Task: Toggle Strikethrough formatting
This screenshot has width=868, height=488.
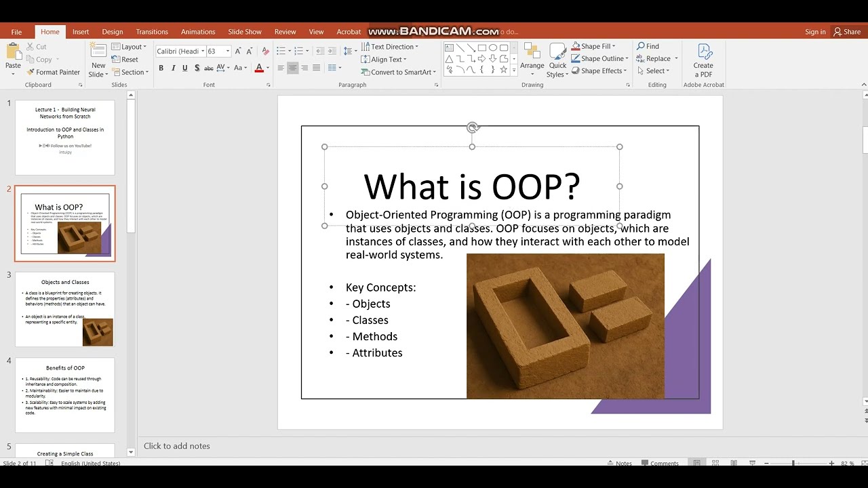Action: 209,68
